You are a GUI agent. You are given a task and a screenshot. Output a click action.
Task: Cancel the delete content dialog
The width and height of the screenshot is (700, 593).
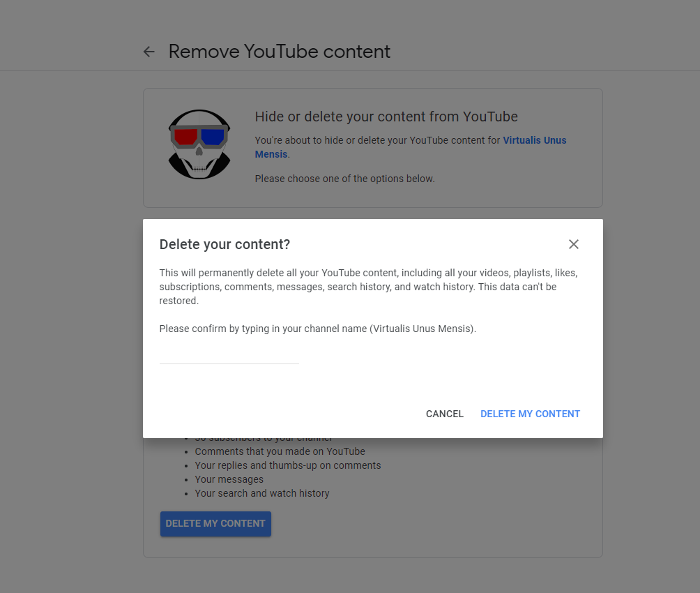445,414
